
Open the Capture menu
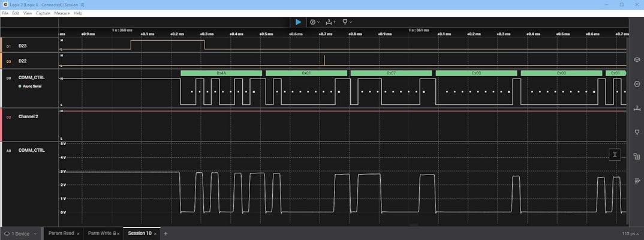pyautogui.click(x=43, y=13)
